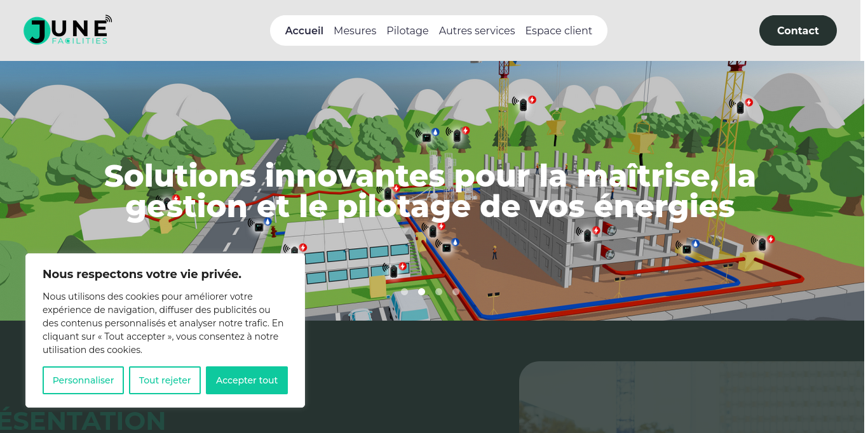Select the fourth carousel slide dot
Screen dimensions: 868x433
[456, 292]
